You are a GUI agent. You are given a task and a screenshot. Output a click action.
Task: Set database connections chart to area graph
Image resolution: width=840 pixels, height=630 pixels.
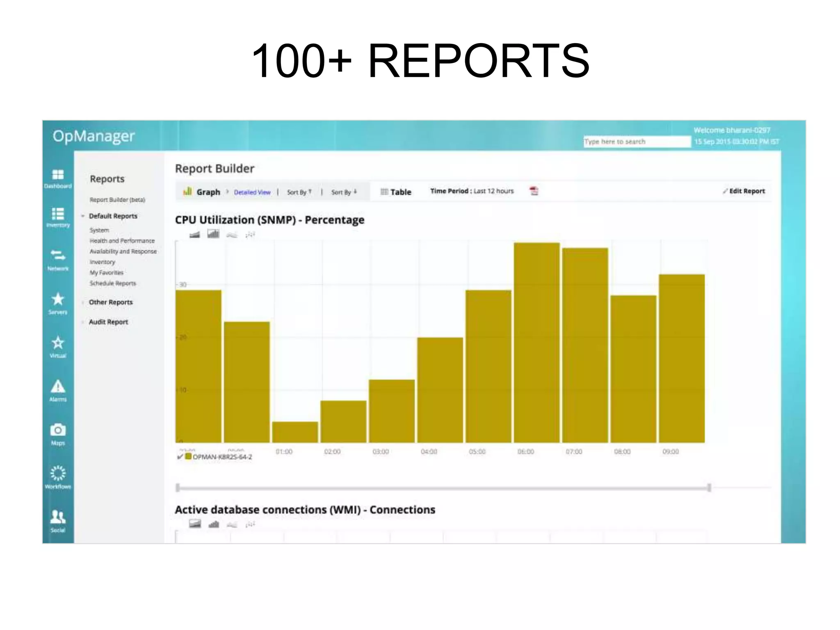(195, 524)
